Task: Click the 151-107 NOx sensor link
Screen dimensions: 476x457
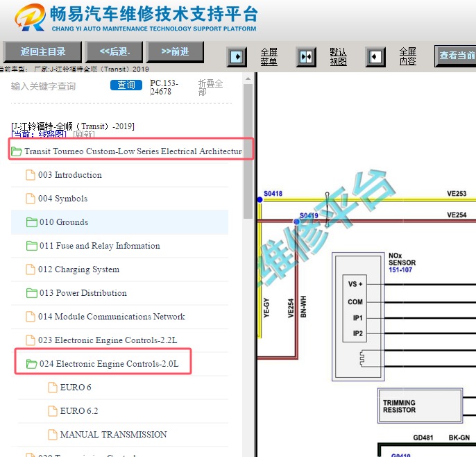Action: pyautogui.click(x=400, y=269)
